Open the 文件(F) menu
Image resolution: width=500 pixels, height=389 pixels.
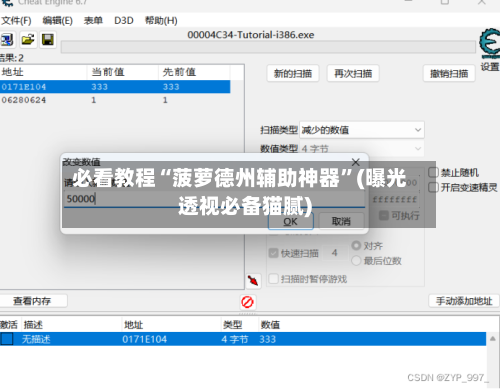(16, 21)
